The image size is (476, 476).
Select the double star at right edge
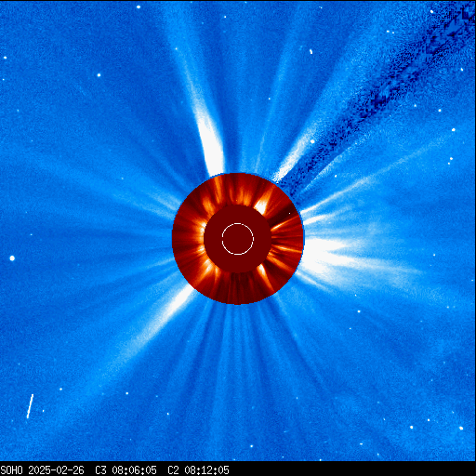pyautogui.click(x=450, y=161)
